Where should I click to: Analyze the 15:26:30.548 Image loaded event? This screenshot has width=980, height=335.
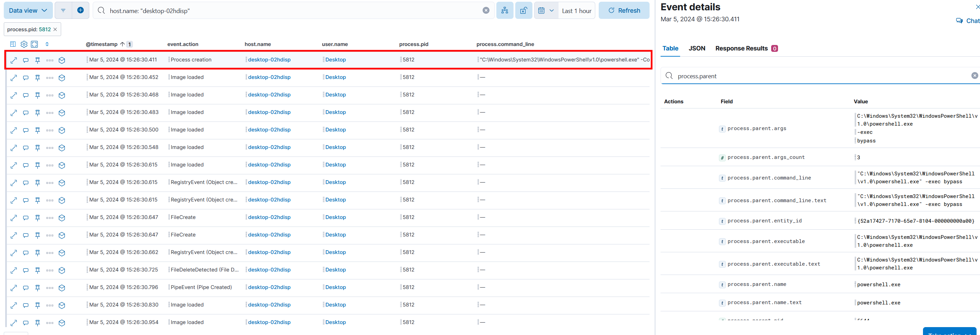62,148
